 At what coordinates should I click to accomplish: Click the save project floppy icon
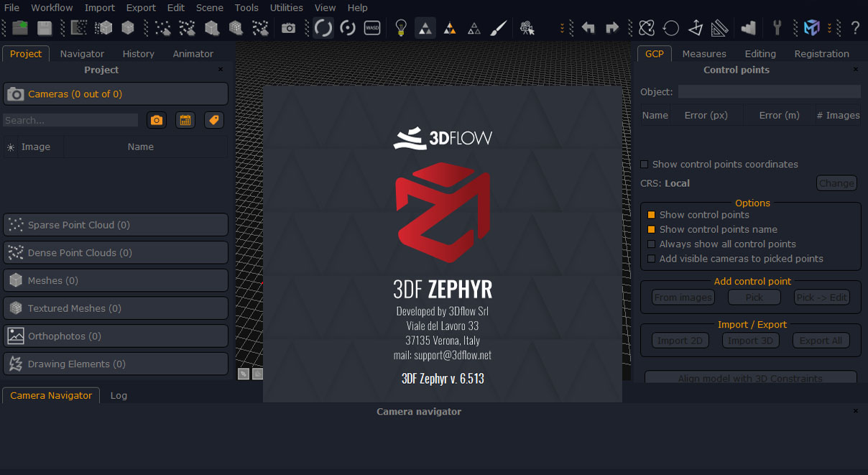pyautogui.click(x=45, y=28)
